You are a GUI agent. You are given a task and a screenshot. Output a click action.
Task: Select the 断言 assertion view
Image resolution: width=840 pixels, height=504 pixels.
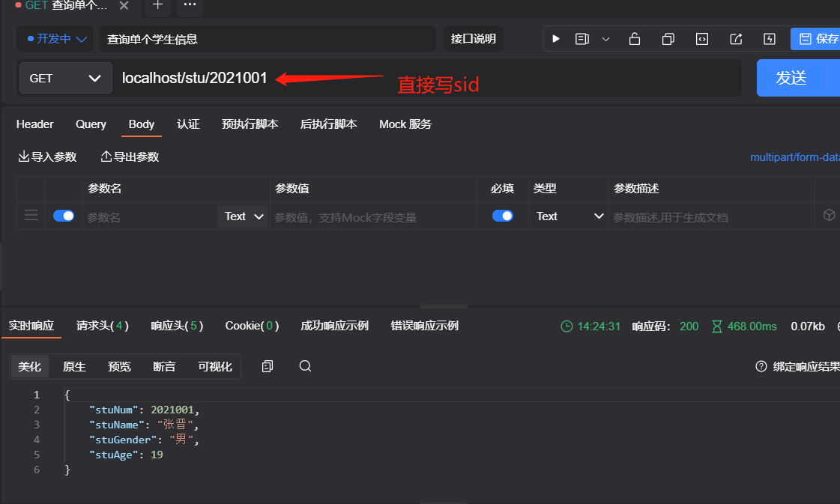coord(164,366)
